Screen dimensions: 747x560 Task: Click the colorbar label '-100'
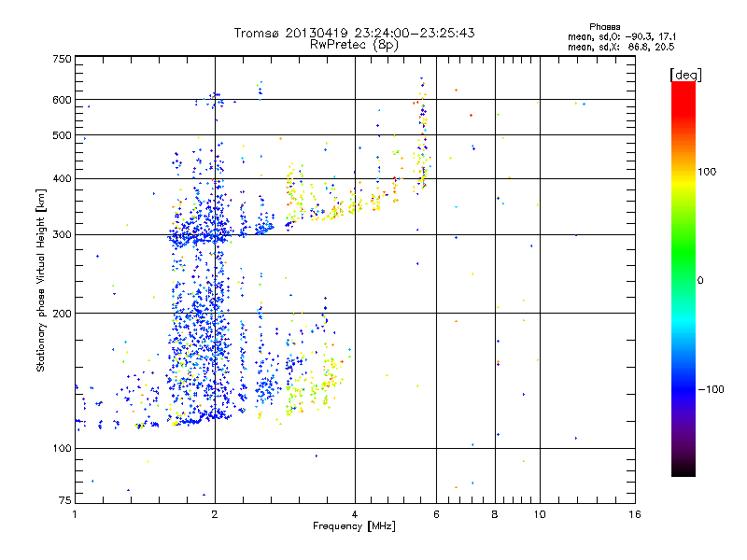(711, 389)
